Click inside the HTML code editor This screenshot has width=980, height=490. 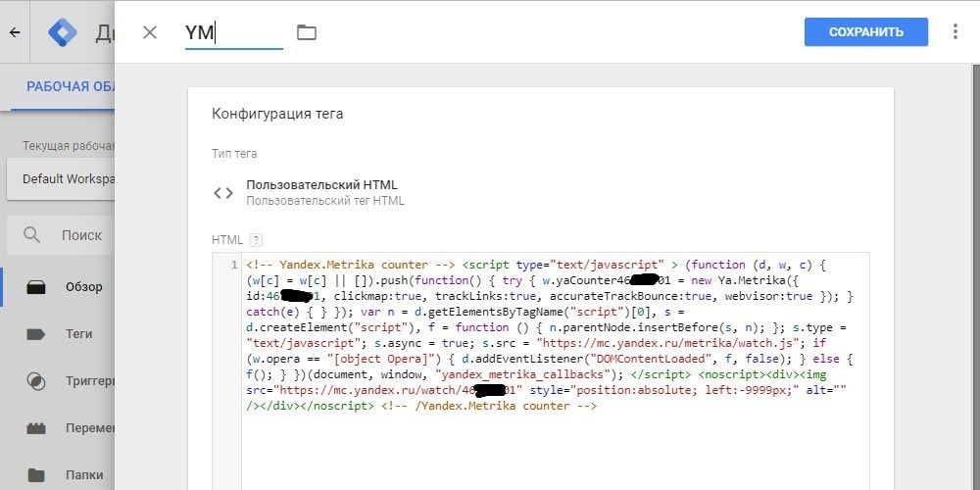[x=555, y=371]
